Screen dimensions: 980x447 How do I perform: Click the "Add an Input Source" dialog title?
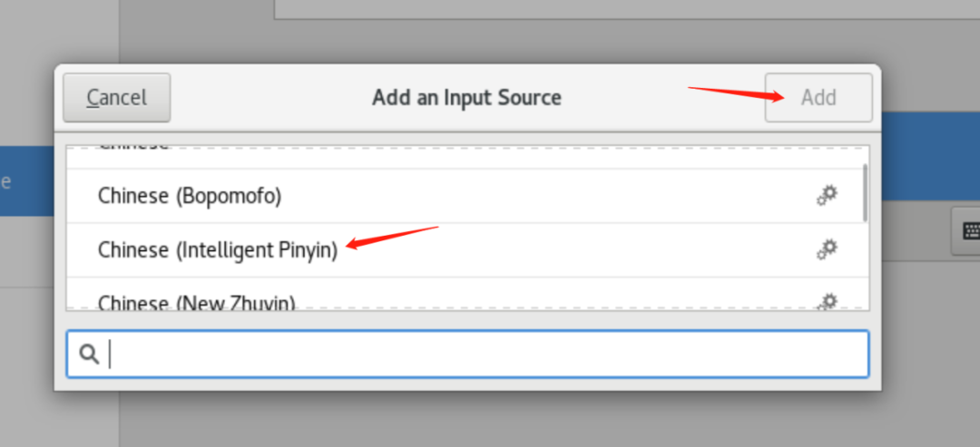[x=467, y=97]
